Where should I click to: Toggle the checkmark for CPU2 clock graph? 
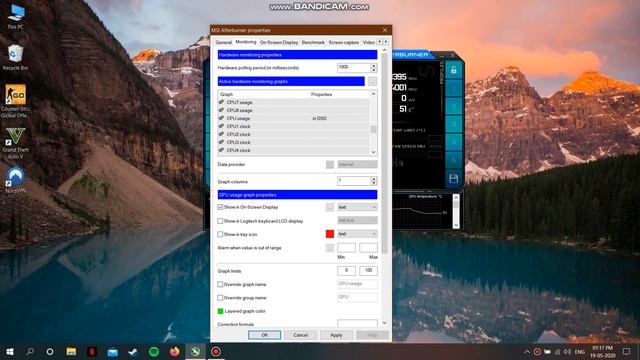(221, 134)
